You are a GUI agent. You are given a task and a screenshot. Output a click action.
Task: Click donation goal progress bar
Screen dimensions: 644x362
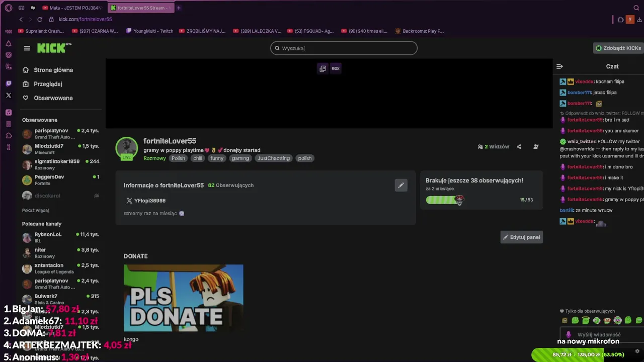tap(587, 354)
